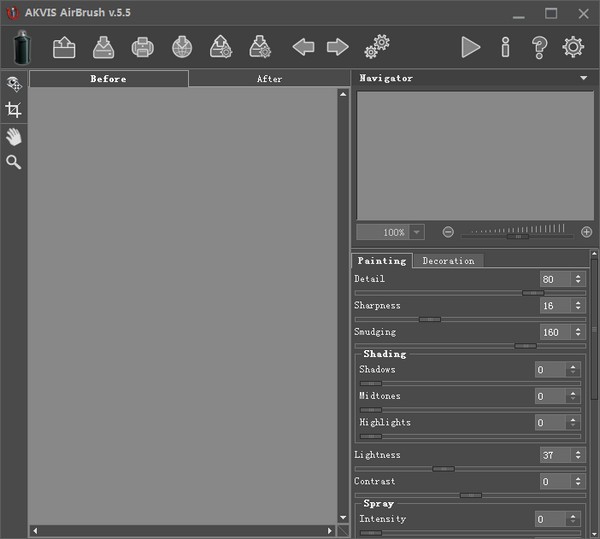Click the Open image icon in toolbar

point(65,47)
